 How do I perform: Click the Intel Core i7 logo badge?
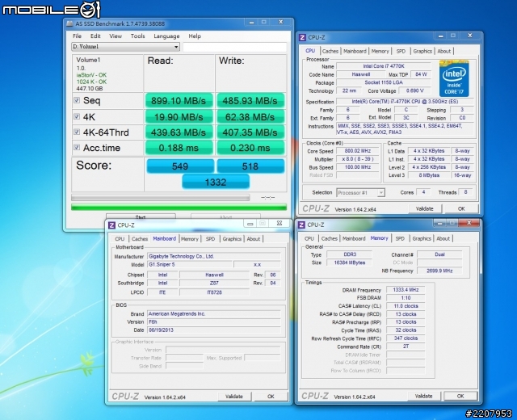tap(454, 78)
